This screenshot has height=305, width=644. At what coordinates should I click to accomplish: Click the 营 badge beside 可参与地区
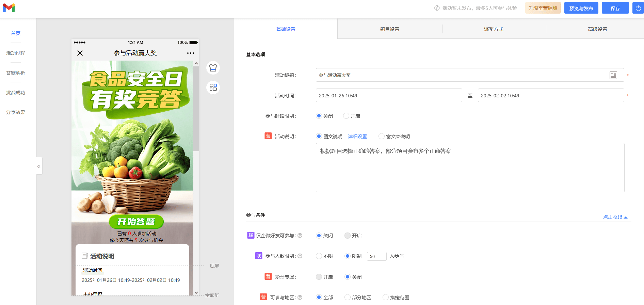(263, 297)
